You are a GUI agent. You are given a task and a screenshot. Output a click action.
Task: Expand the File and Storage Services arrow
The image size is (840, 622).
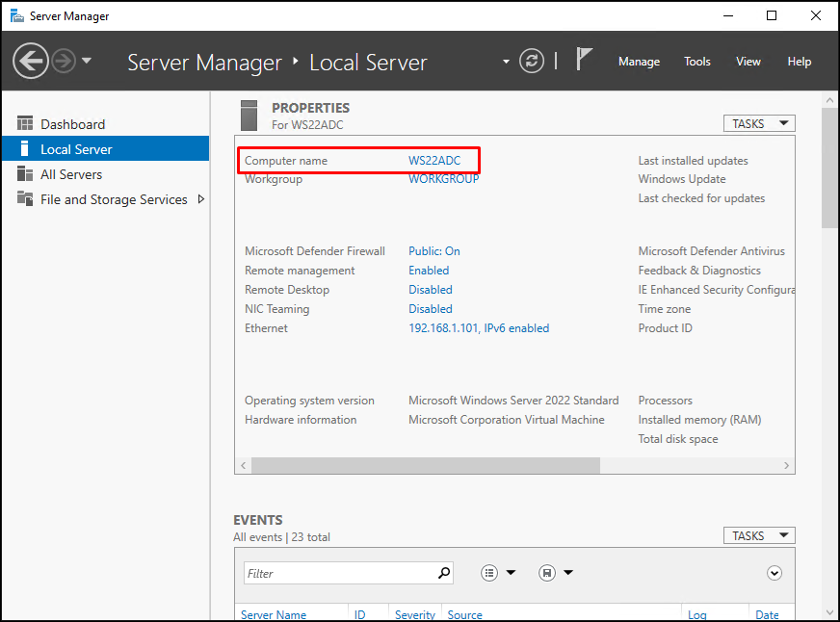coord(201,199)
